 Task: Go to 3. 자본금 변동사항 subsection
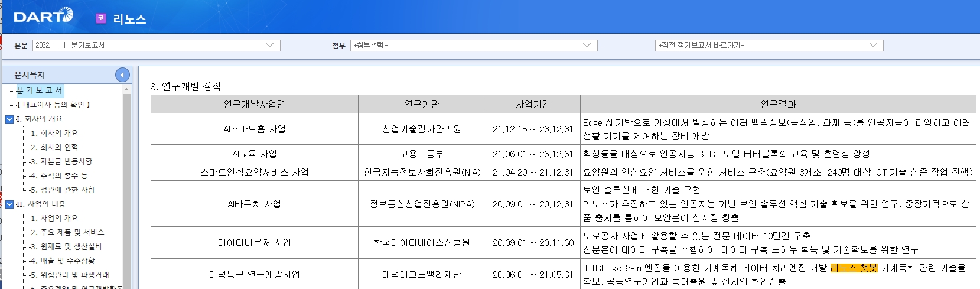(x=61, y=161)
